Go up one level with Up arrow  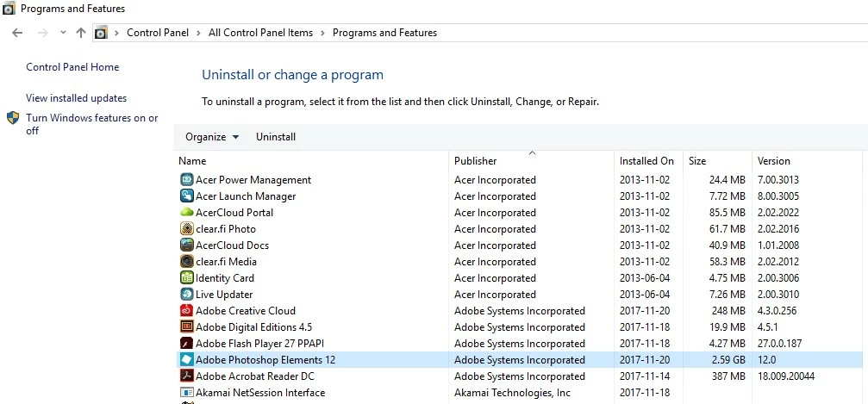pos(81,33)
